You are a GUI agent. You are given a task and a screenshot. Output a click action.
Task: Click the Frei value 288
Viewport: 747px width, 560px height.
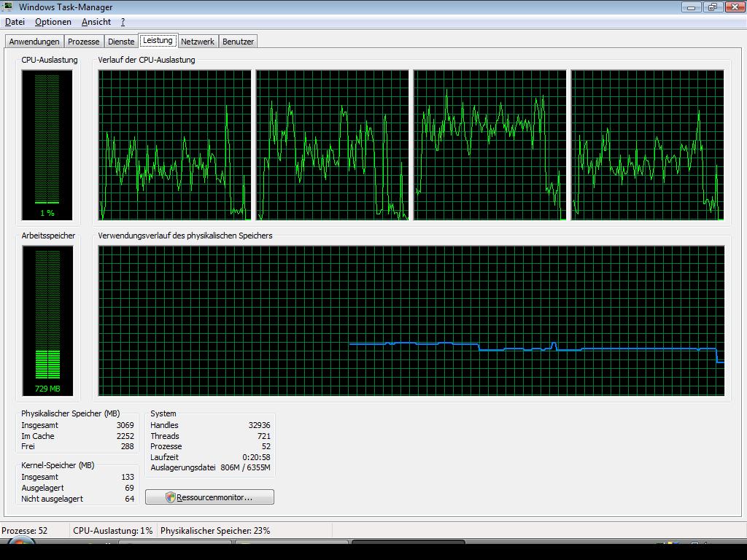coord(128,447)
